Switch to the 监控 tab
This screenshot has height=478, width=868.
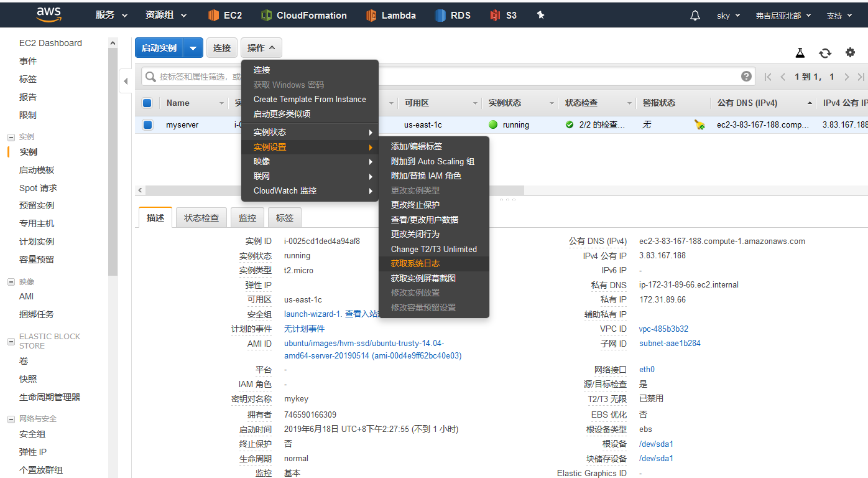[x=247, y=218]
